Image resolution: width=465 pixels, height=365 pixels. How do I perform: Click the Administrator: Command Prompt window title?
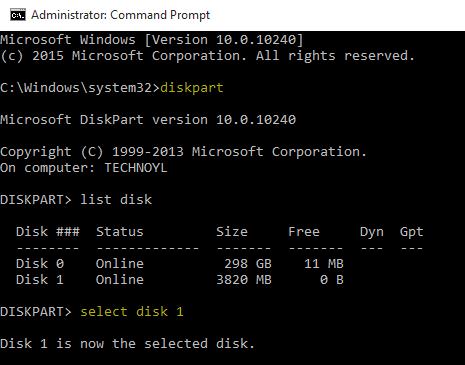(x=120, y=15)
